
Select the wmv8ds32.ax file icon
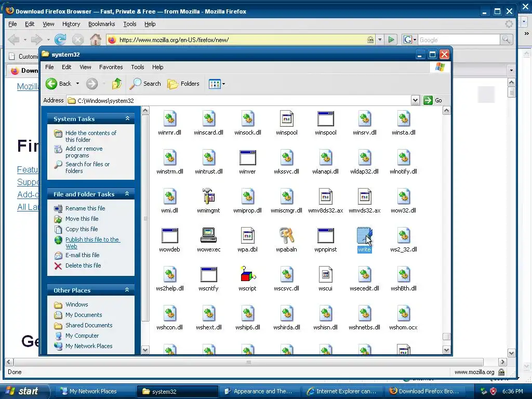pyautogui.click(x=325, y=196)
